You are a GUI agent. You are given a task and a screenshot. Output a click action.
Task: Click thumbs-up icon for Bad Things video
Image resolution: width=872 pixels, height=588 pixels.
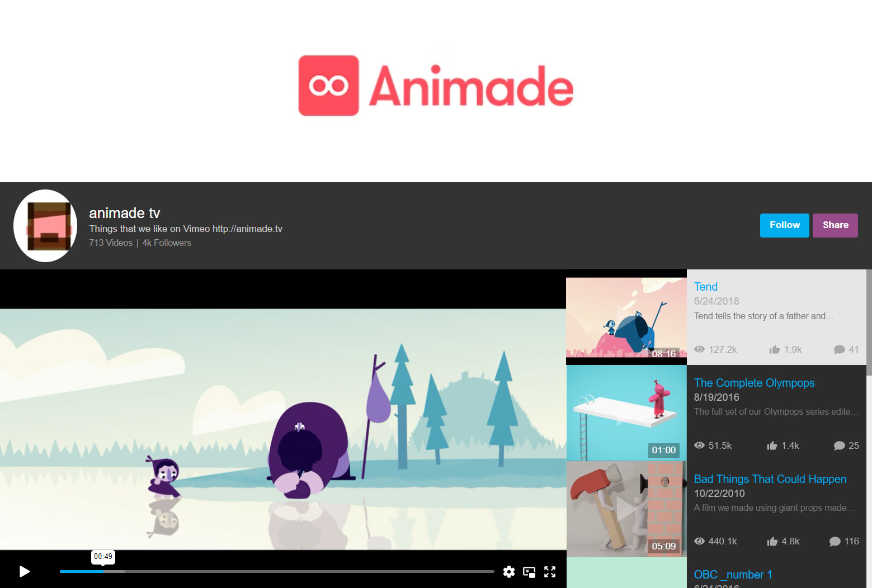point(772,541)
